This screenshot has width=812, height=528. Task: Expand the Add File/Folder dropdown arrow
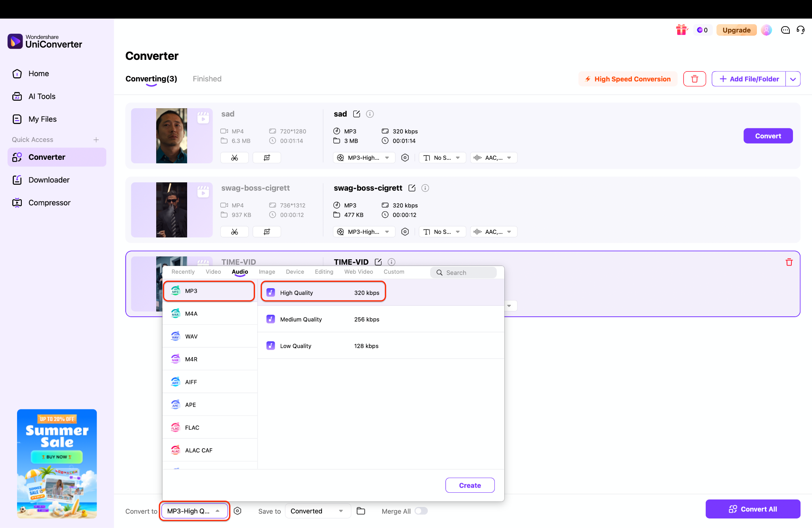pyautogui.click(x=793, y=79)
